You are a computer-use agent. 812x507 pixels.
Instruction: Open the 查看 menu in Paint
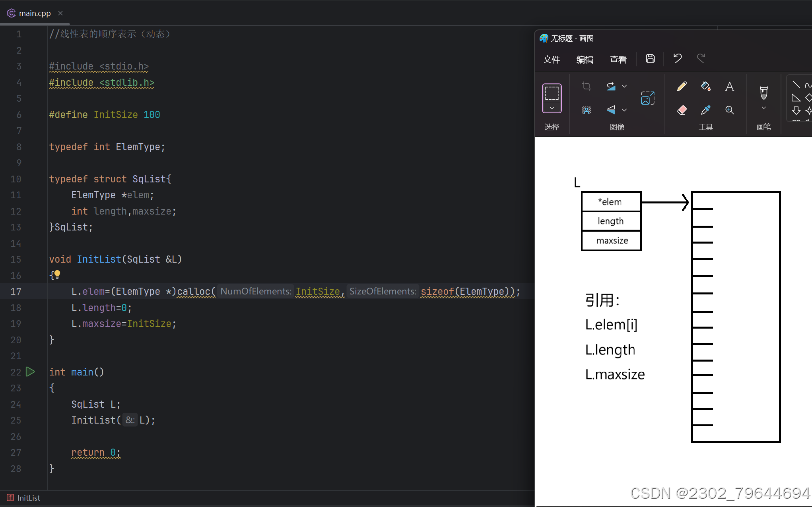pos(618,60)
